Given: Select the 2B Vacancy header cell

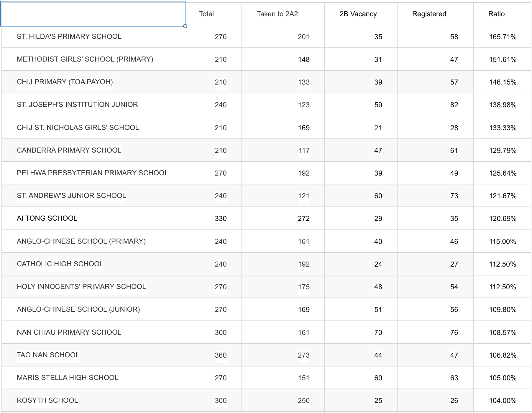Looking at the screenshot, I should [x=358, y=14].
